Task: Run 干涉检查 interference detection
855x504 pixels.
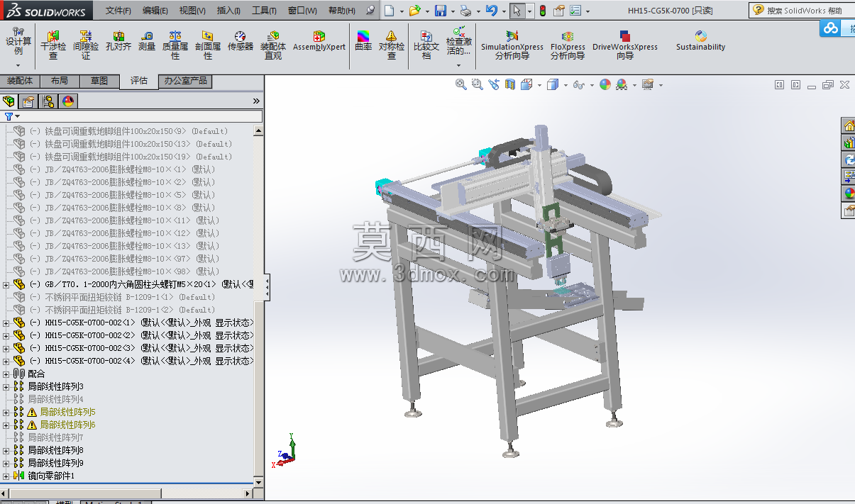Action: point(53,45)
